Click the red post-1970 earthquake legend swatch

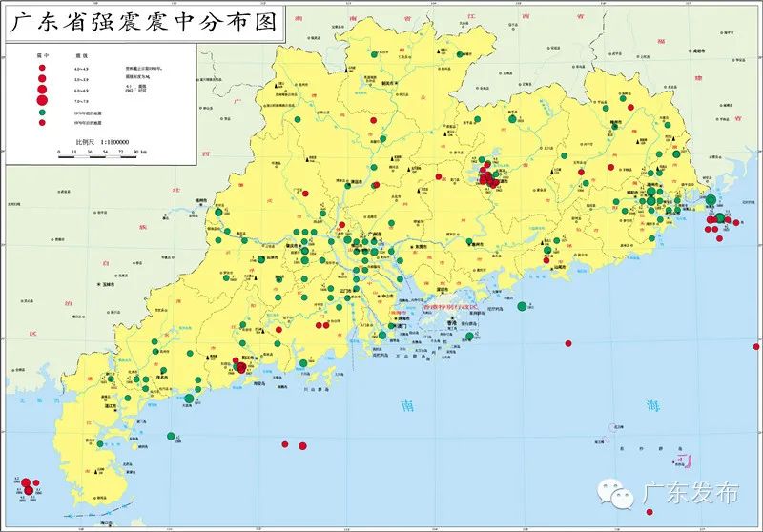42,123
